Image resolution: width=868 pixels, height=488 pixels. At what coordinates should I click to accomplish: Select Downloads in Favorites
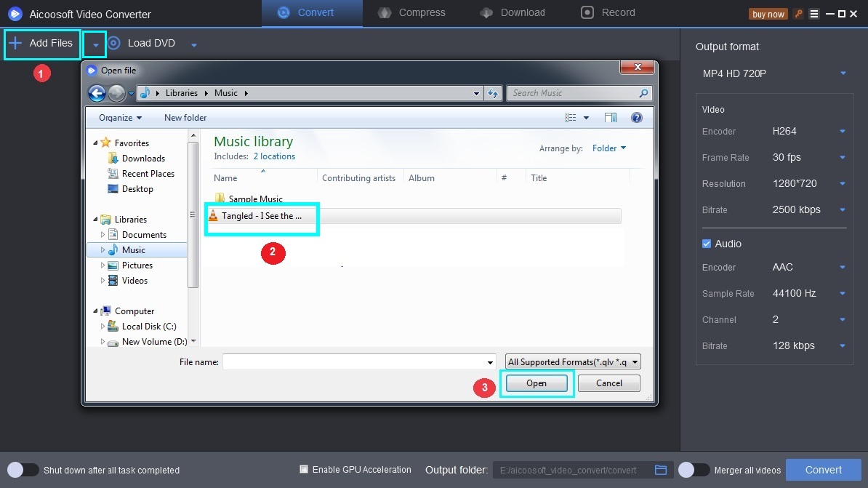click(143, 159)
